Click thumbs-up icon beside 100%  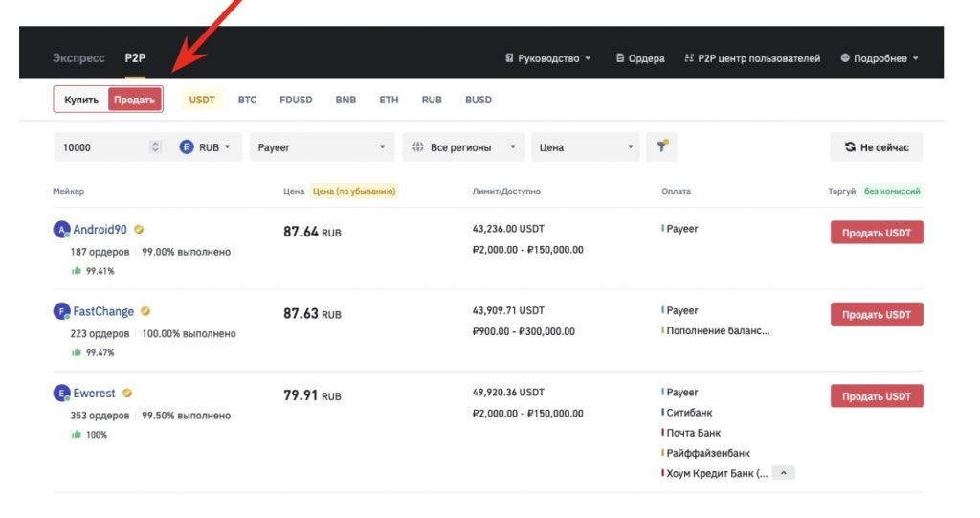click(x=77, y=434)
